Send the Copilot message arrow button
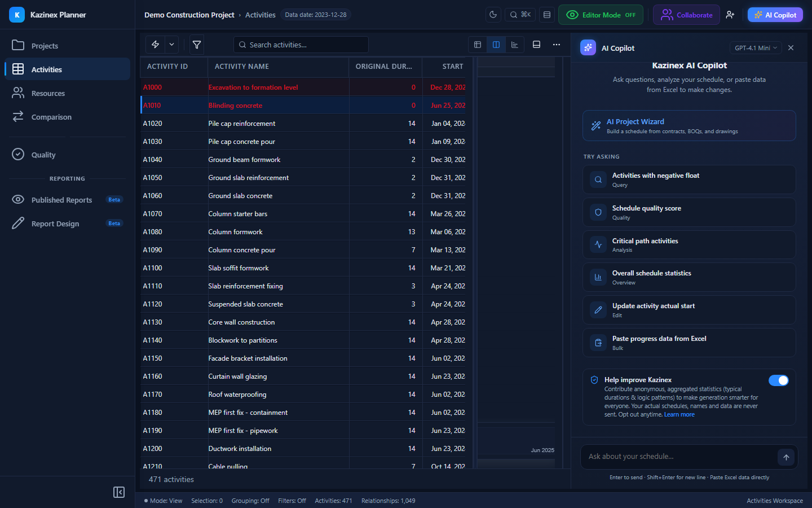The width and height of the screenshot is (812, 508). click(786, 457)
